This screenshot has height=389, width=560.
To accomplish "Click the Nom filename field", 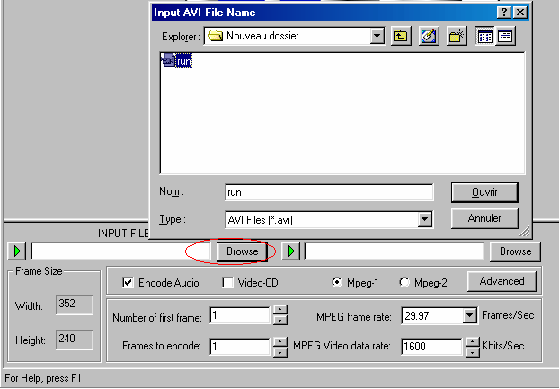I will (329, 193).
